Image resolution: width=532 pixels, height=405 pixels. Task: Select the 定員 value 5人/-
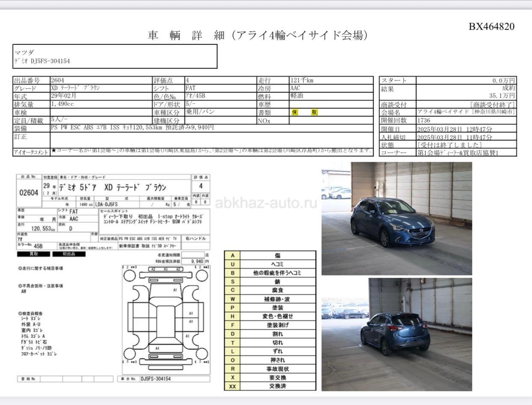[59, 120]
